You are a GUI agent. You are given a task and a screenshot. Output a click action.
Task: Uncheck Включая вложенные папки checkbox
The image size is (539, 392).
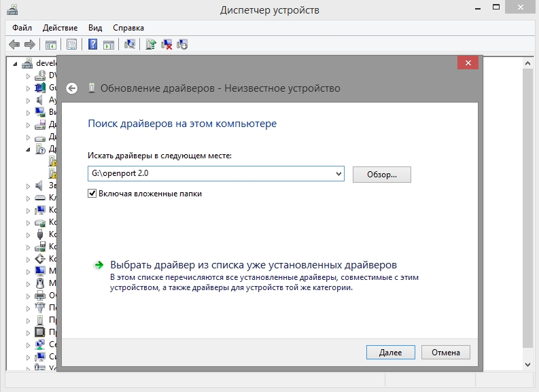pyautogui.click(x=92, y=194)
